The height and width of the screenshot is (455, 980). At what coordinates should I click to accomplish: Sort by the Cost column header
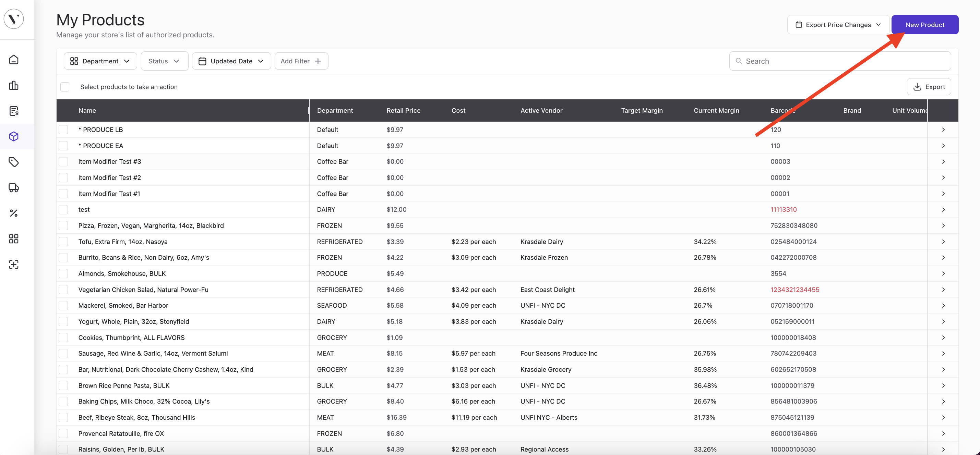(x=458, y=111)
